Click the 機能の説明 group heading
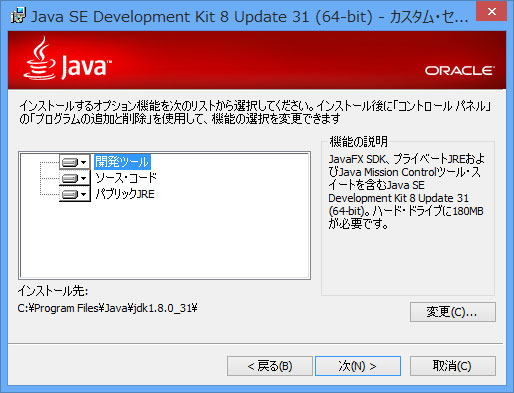Screen dimensions: 514x393 358,142
